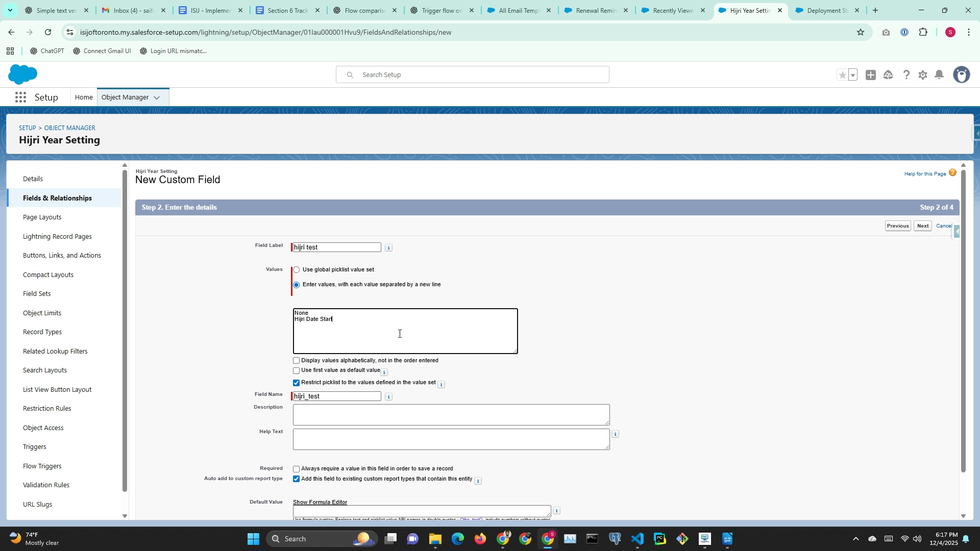
Task: Enable Display values alphabetically checkbox
Action: click(297, 361)
